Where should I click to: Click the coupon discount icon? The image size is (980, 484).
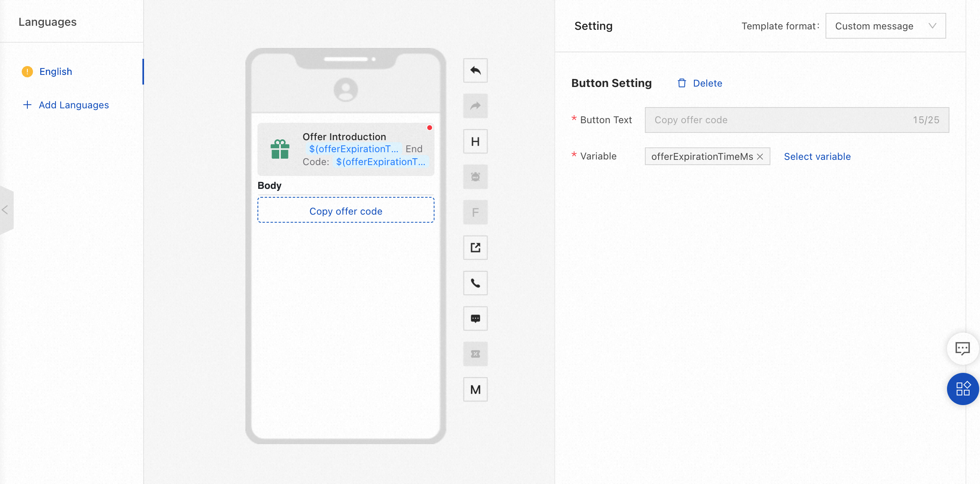pos(475,354)
